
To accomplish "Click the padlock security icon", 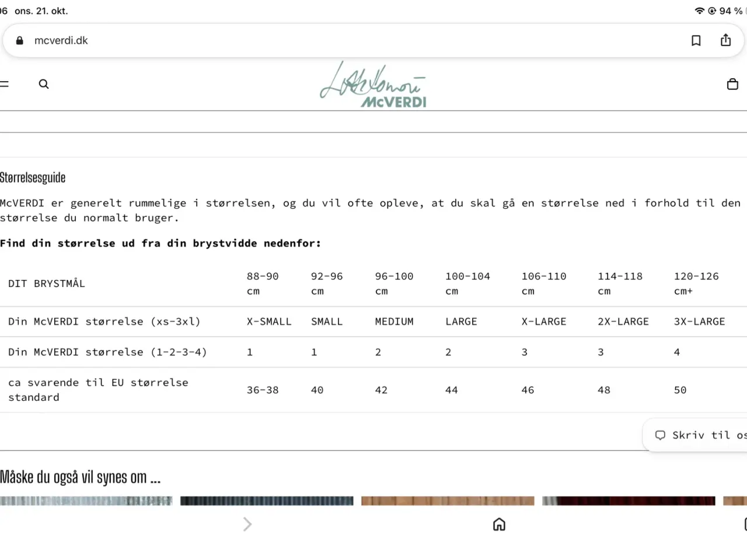I will tap(20, 40).
